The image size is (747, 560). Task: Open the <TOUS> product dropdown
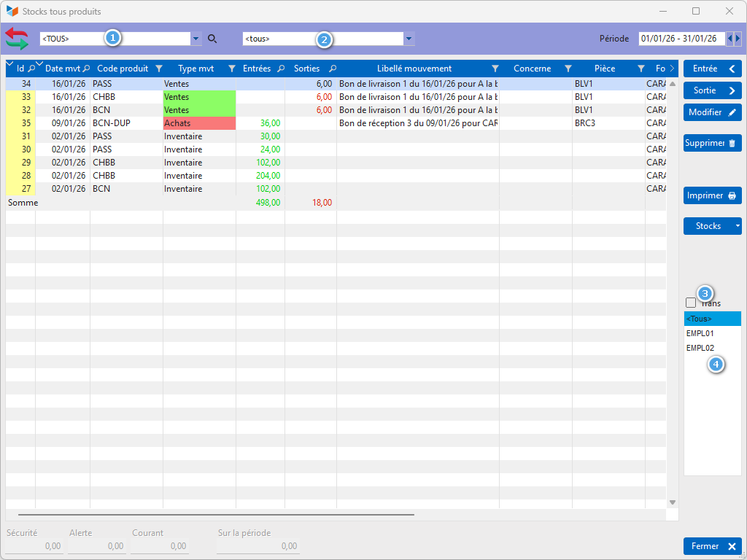point(196,39)
